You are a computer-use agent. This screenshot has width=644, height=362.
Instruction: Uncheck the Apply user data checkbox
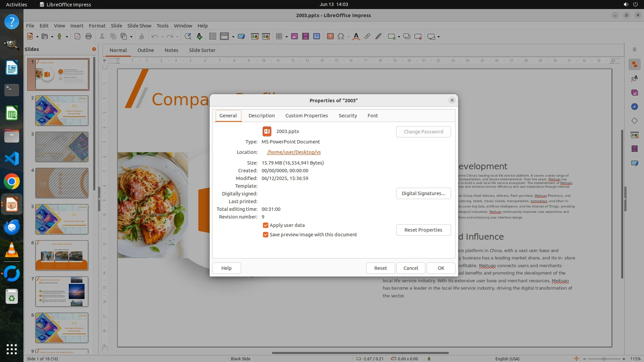point(266,225)
